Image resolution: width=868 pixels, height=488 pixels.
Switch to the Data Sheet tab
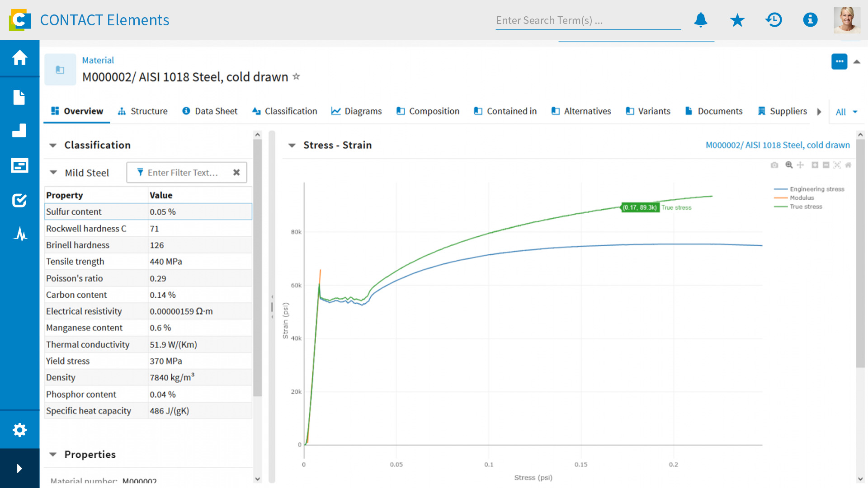(210, 111)
